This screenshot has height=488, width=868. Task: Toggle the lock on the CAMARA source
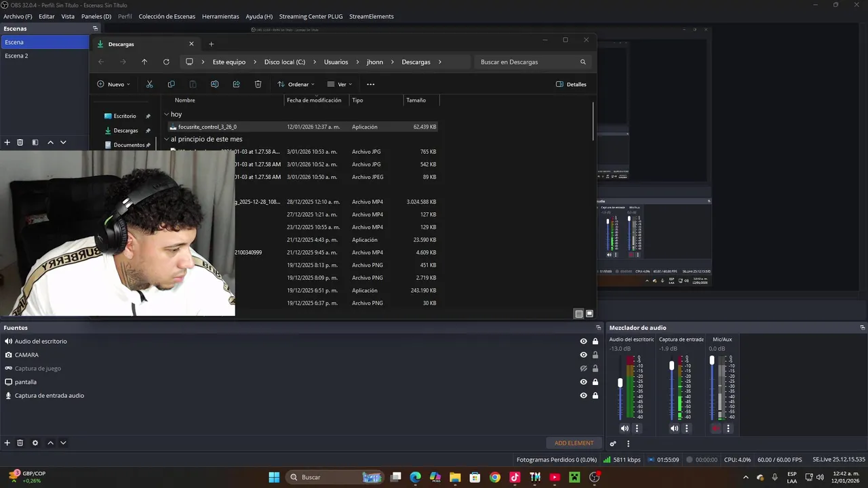tap(595, 355)
